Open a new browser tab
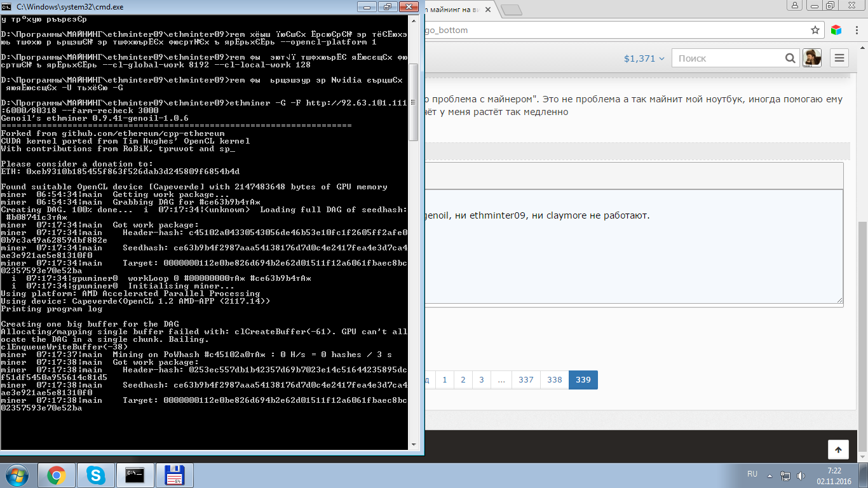Screen dimensions: 868x488 coord(510,10)
